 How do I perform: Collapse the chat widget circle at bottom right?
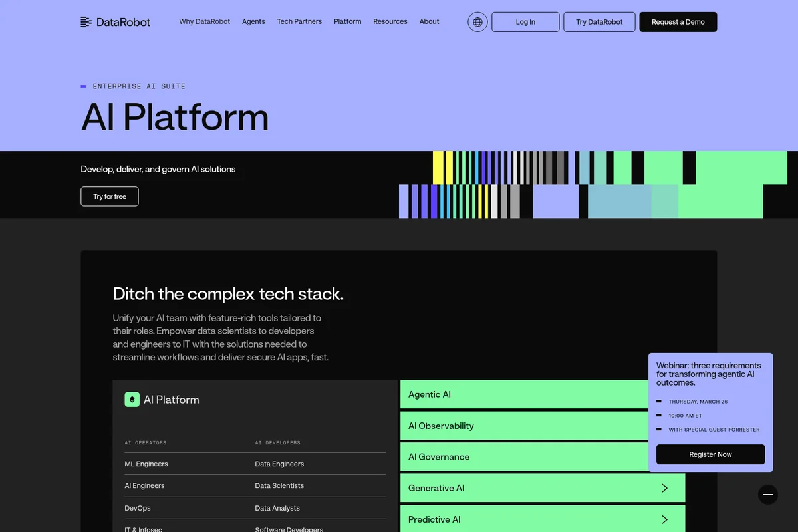(x=767, y=494)
